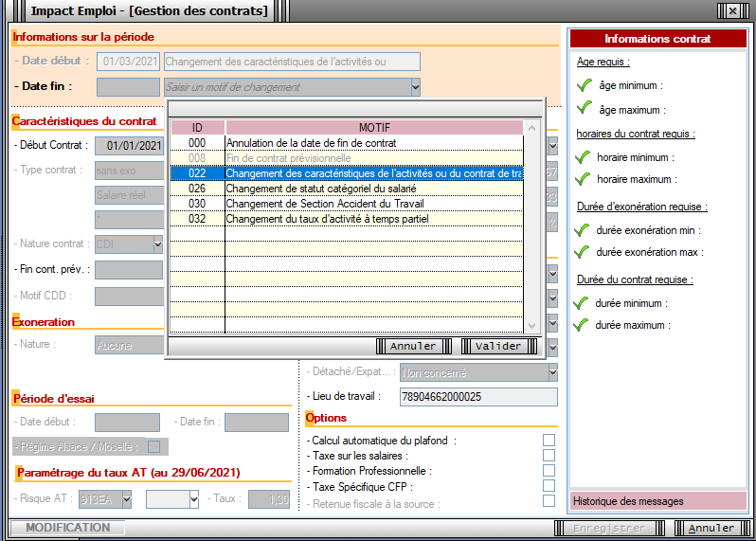Click the check icon for durée exonération min
756x541 pixels.
pos(582,230)
